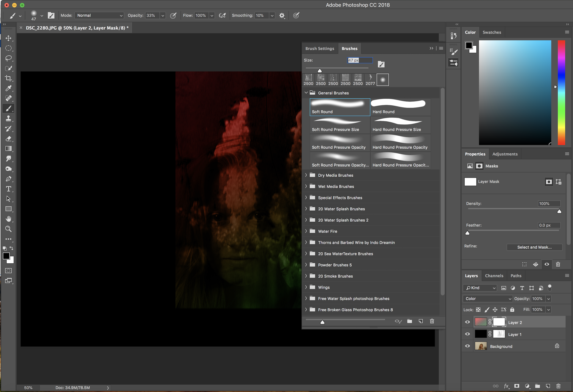Open the brush Mode dropdown
Screen dimensions: 573x392
99,16
